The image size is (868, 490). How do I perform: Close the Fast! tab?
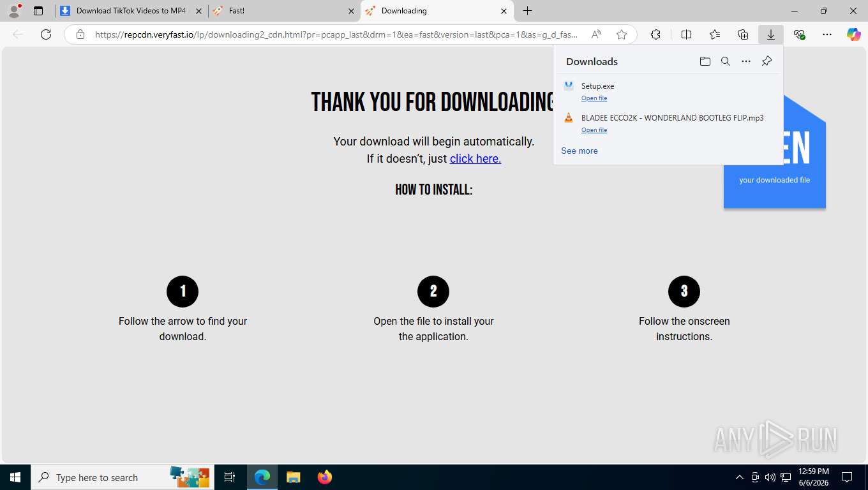coord(351,11)
